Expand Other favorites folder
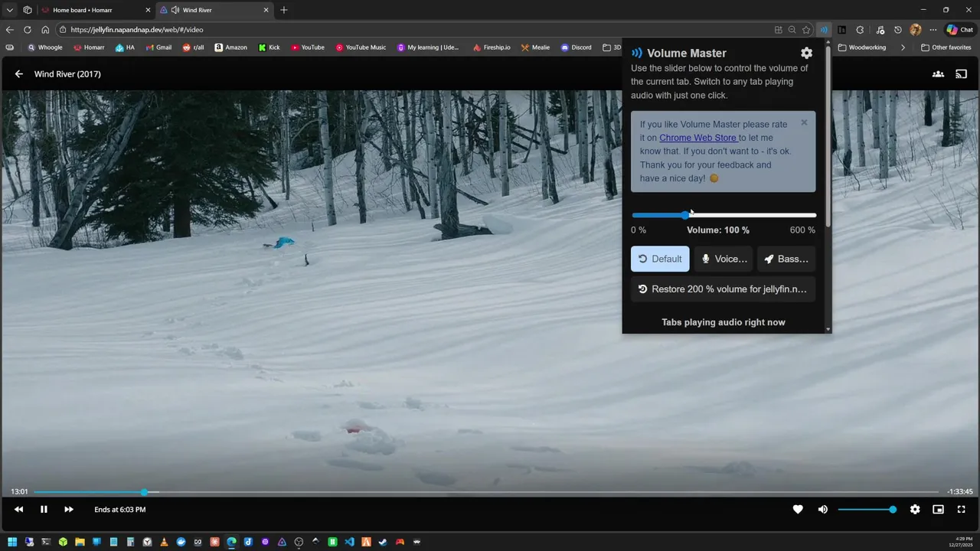The width and height of the screenshot is (980, 551). [x=946, y=47]
